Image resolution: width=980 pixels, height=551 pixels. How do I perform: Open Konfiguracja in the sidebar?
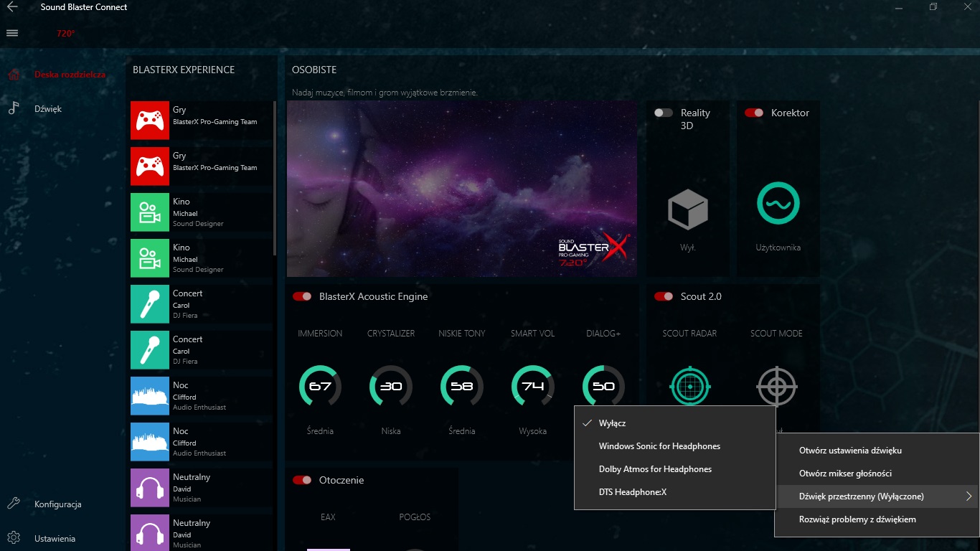pos(57,504)
